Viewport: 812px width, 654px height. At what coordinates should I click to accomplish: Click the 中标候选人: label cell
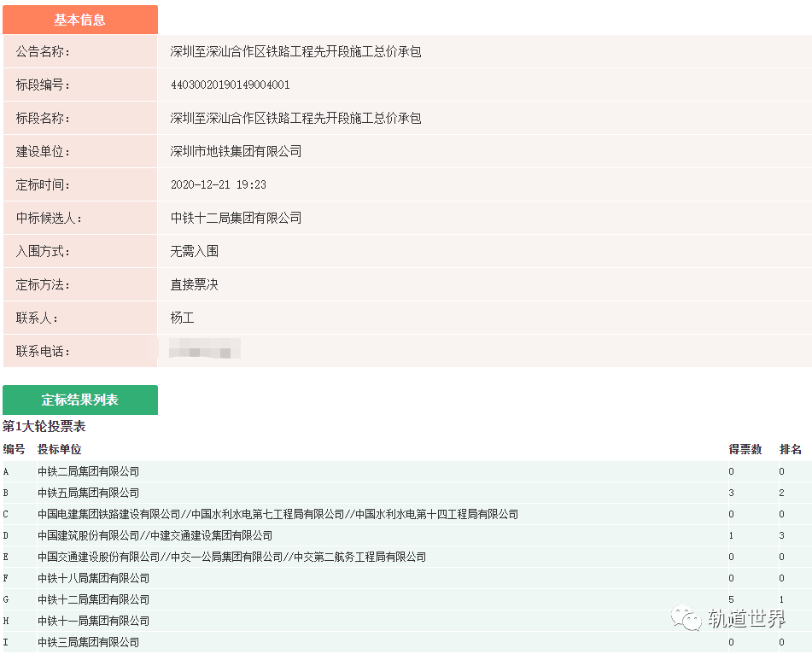click(80, 218)
